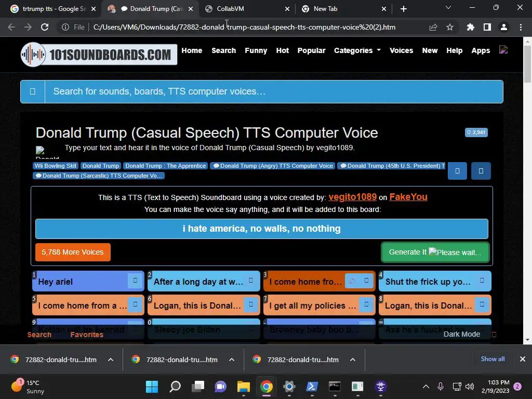Screen dimensions: 532x399
Task: Open the FakeYou link
Action: 408,197
